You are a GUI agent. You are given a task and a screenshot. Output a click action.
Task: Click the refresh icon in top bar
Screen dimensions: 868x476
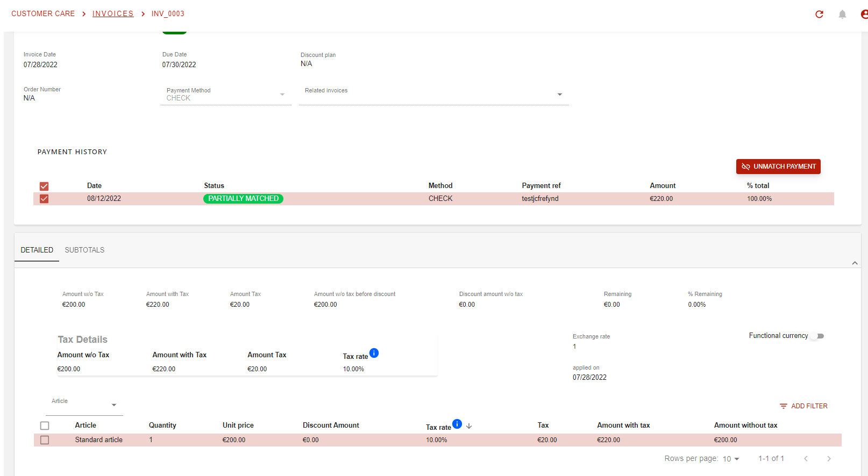click(x=819, y=15)
